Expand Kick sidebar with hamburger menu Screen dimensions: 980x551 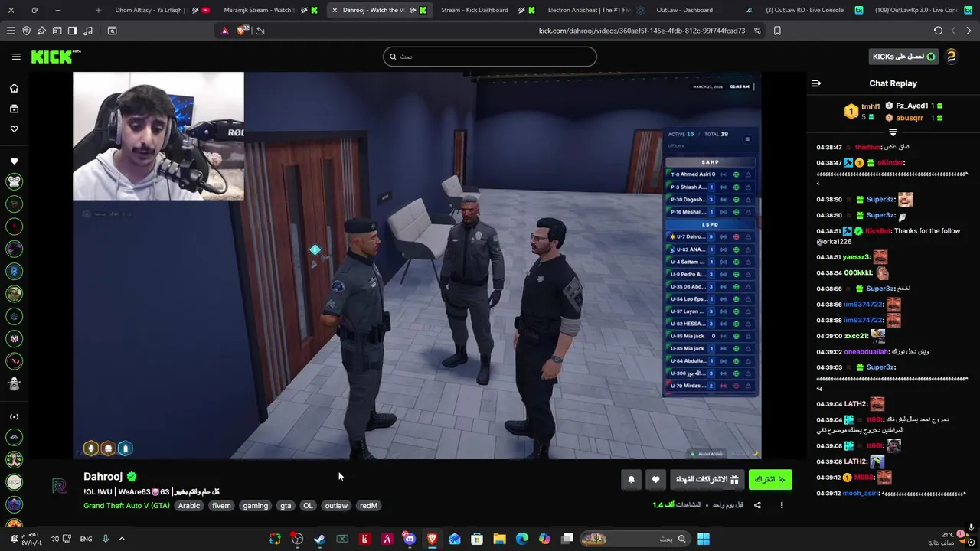[15, 57]
